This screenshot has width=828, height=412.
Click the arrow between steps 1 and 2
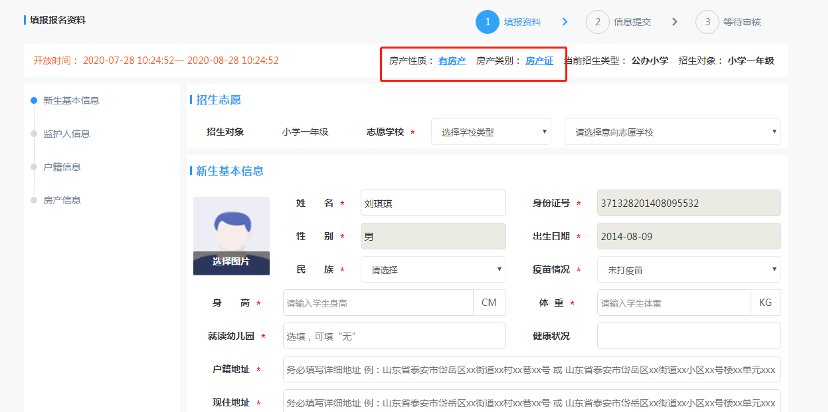tap(565, 20)
